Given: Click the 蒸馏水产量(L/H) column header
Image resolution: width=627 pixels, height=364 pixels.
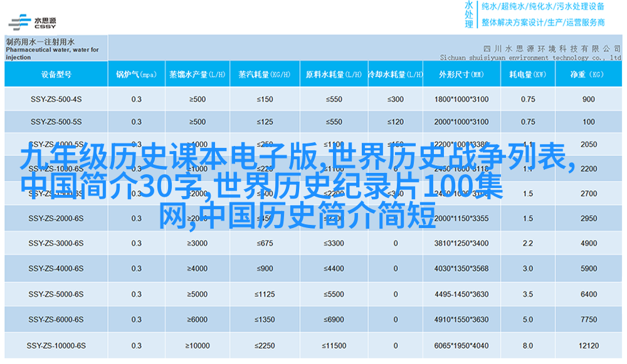Looking at the screenshot, I should click(x=196, y=75).
